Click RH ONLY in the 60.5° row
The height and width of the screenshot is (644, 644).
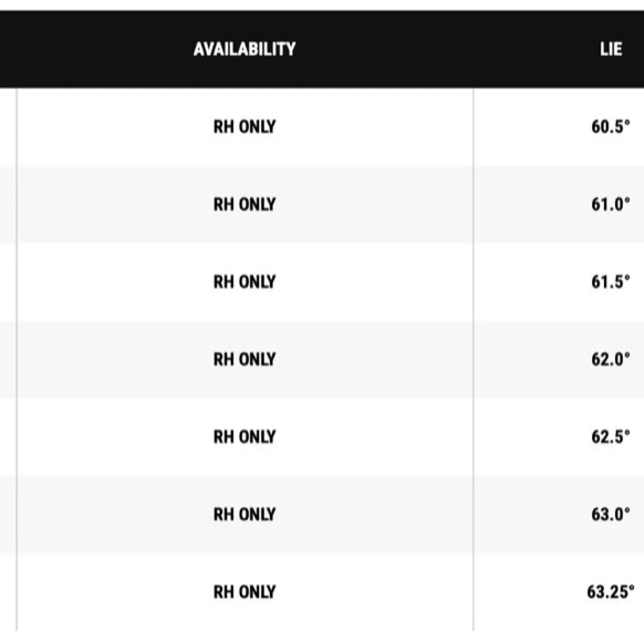click(244, 127)
